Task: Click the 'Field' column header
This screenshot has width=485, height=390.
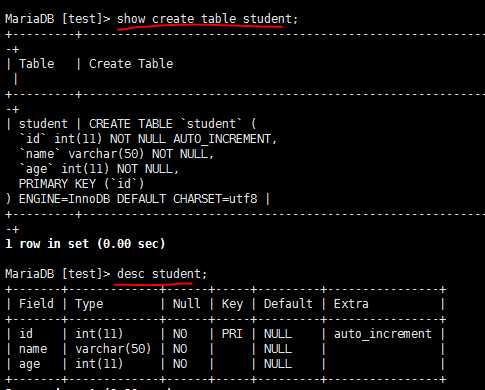Action: click(x=36, y=304)
